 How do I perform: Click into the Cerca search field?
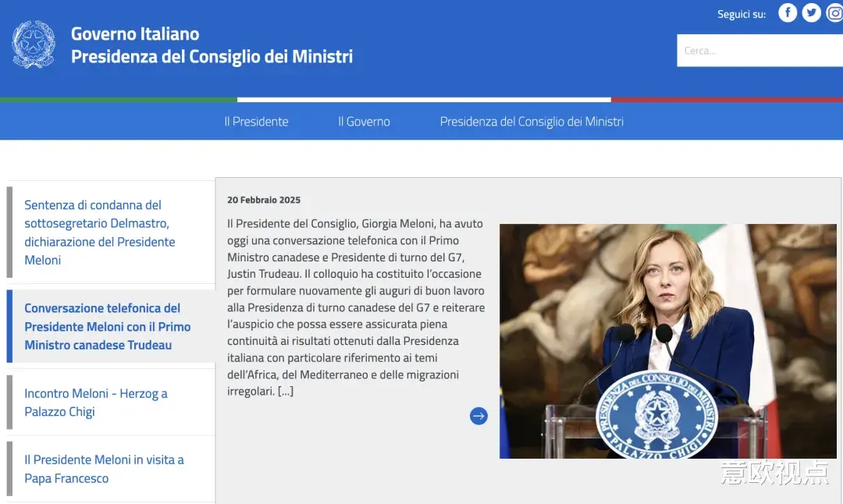point(759,51)
